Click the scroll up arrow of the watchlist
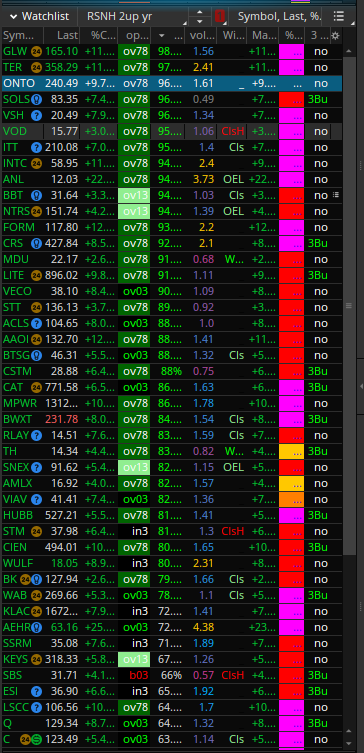The image size is (364, 753). [349, 51]
